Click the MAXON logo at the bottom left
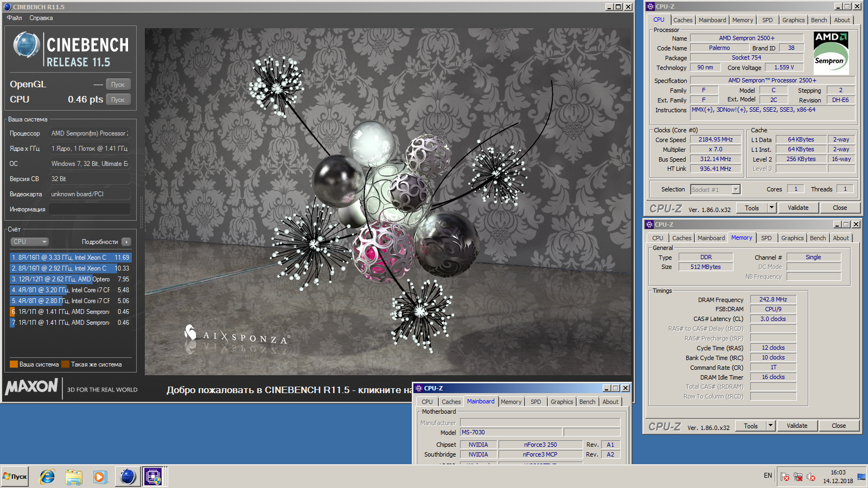The width and height of the screenshot is (868, 488). (31, 387)
